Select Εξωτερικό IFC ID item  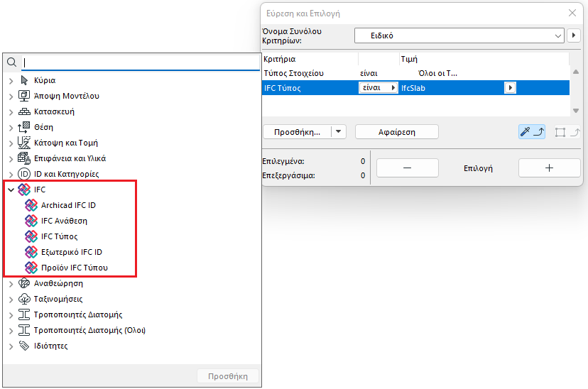72,252
